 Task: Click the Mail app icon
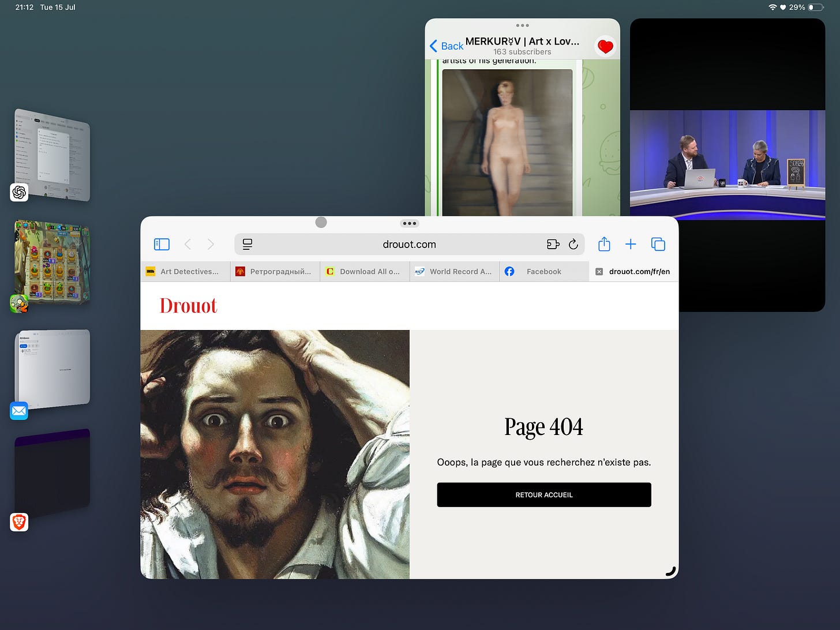click(x=19, y=411)
